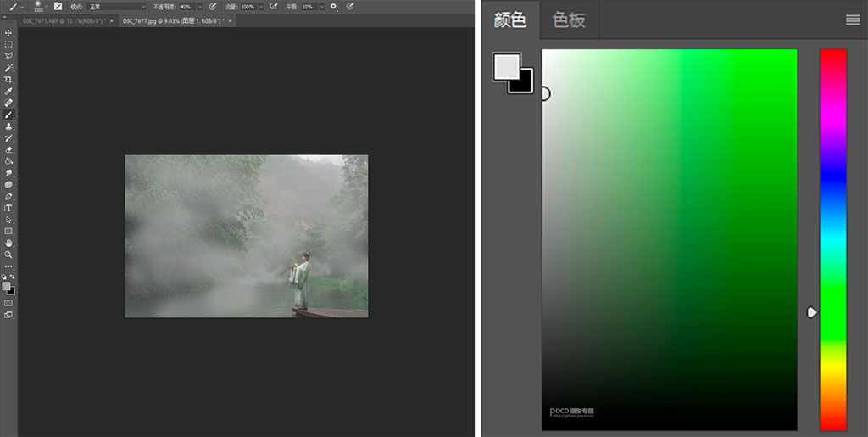Click toolbar foreground color swatch
Image resolution: width=868 pixels, height=437 pixels.
(x=6, y=286)
